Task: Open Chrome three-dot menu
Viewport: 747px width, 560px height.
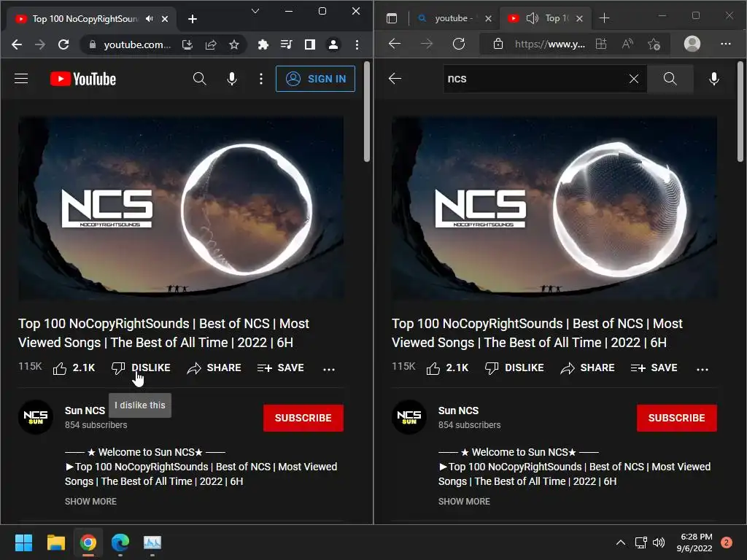Action: pos(357,44)
